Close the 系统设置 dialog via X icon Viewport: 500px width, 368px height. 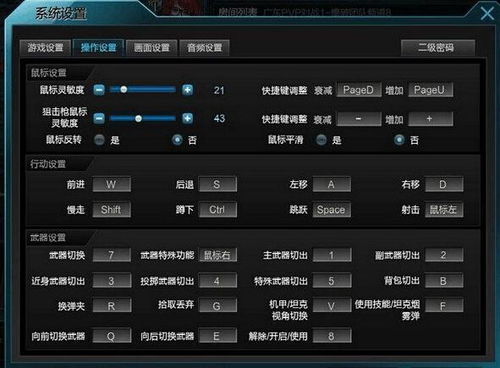[487, 14]
